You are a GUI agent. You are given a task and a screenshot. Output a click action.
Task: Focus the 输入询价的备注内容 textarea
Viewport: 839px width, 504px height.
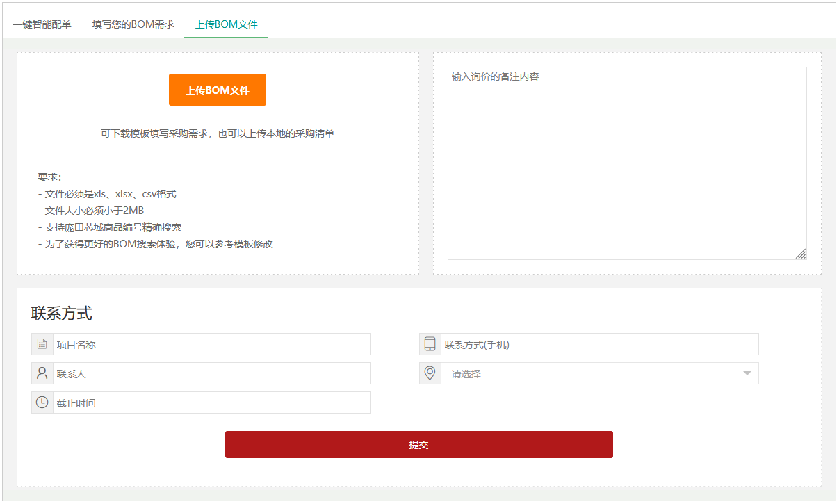coord(627,163)
